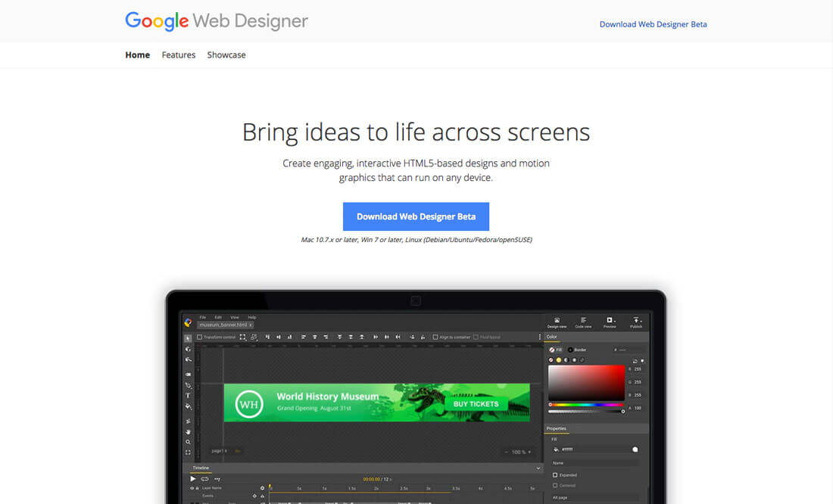Open the Features navigation tab
833x504 pixels.
179,54
